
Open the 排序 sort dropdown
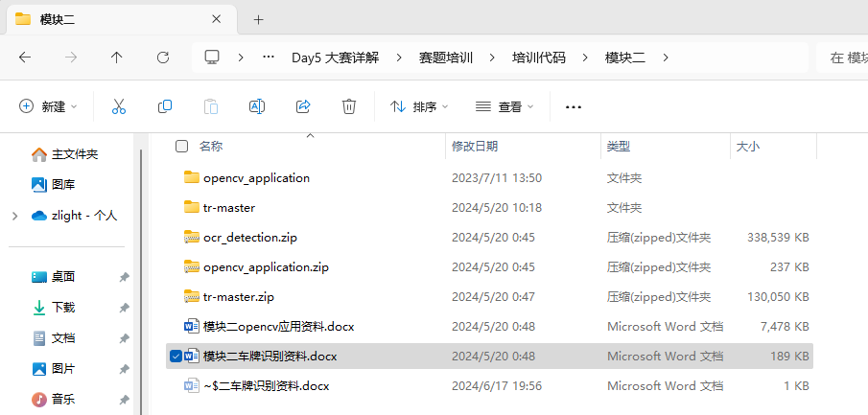418,106
